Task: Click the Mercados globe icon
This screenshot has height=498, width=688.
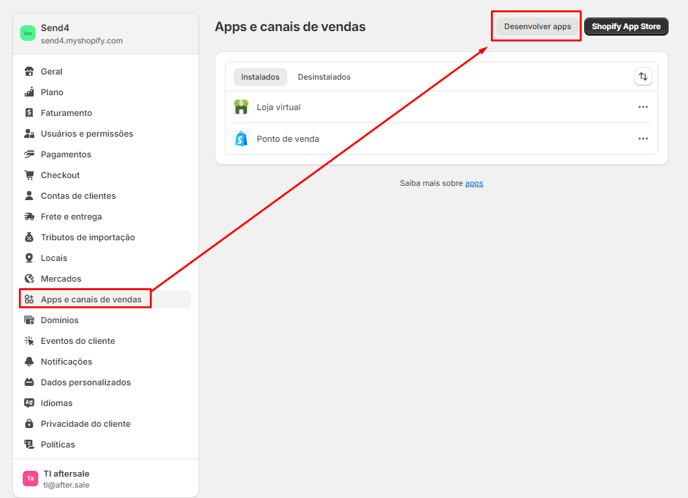Action: 29,279
